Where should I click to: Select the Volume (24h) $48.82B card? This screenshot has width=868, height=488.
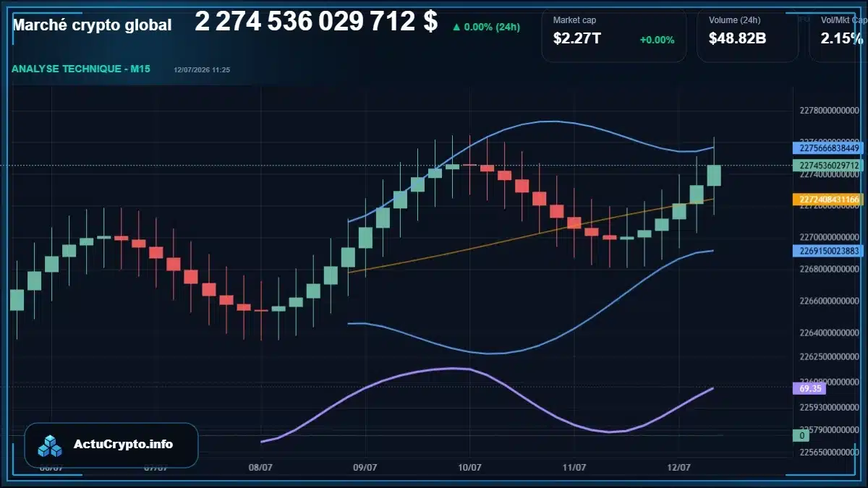click(747, 35)
